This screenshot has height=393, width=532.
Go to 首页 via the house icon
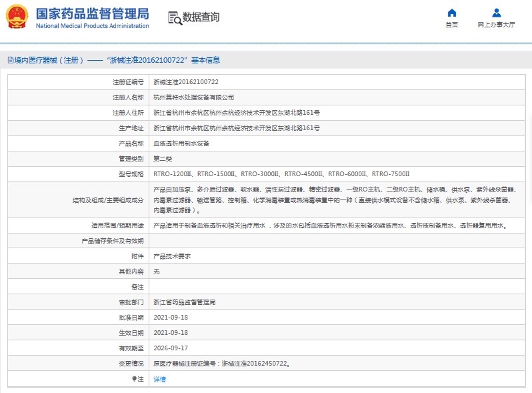[x=451, y=13]
